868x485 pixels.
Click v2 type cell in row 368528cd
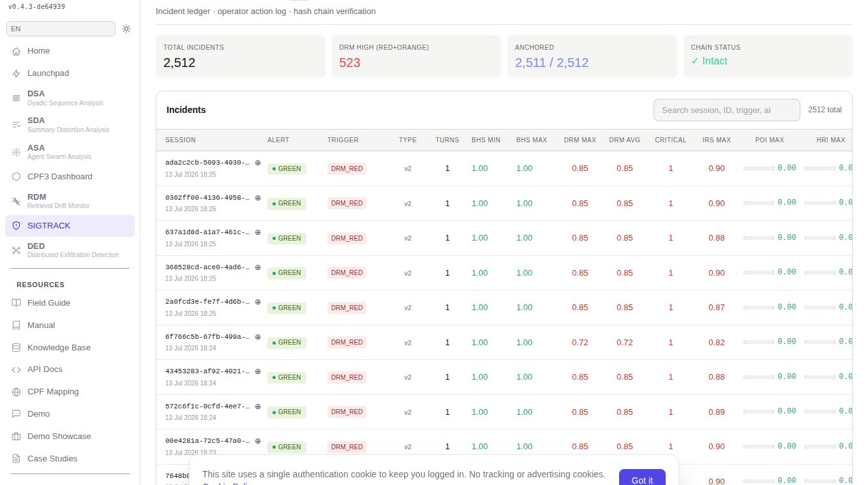click(408, 273)
